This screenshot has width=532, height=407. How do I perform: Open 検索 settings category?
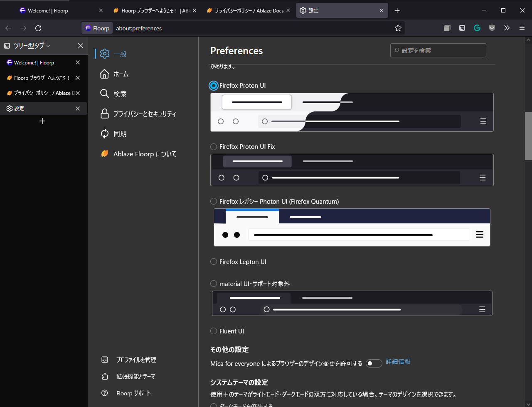(143, 94)
